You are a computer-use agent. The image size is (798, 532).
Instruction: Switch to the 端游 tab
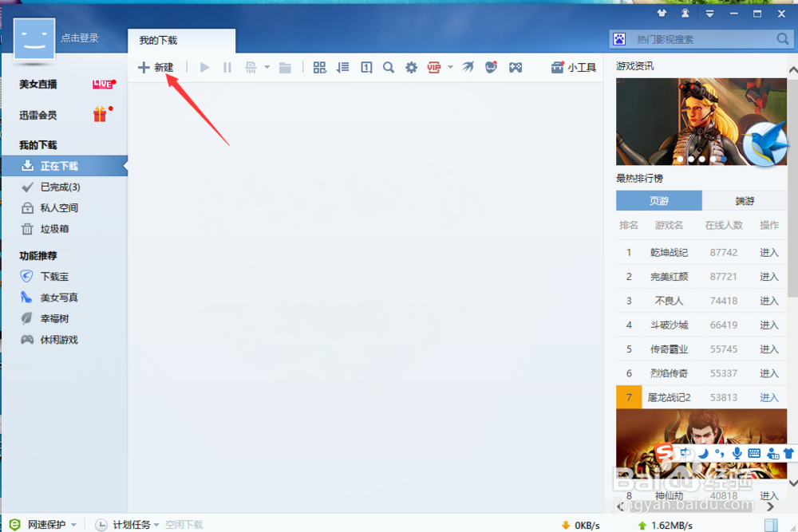745,201
